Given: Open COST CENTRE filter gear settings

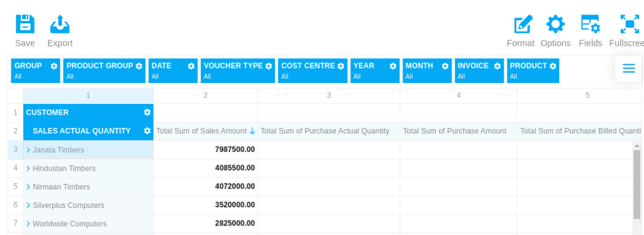Looking at the screenshot, I should click(x=341, y=66).
